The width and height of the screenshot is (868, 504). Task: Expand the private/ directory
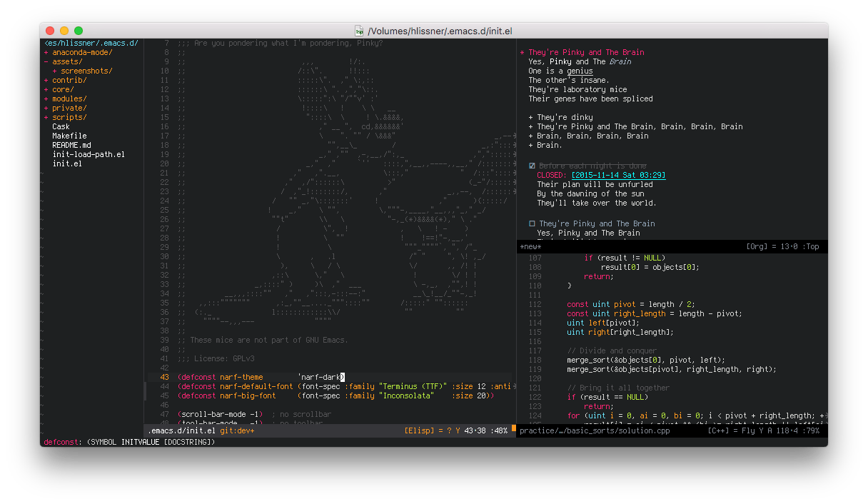point(46,108)
